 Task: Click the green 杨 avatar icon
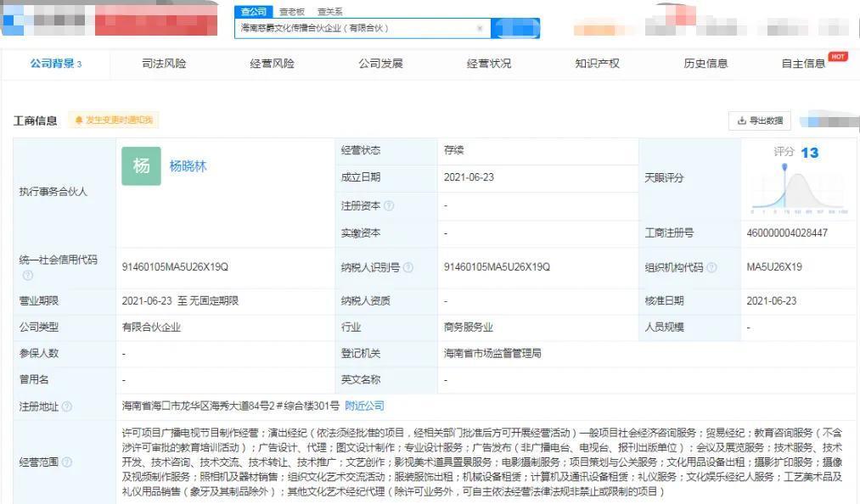pos(141,166)
